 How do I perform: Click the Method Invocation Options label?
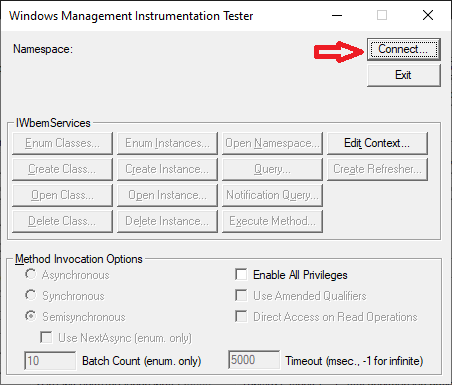coord(79,259)
